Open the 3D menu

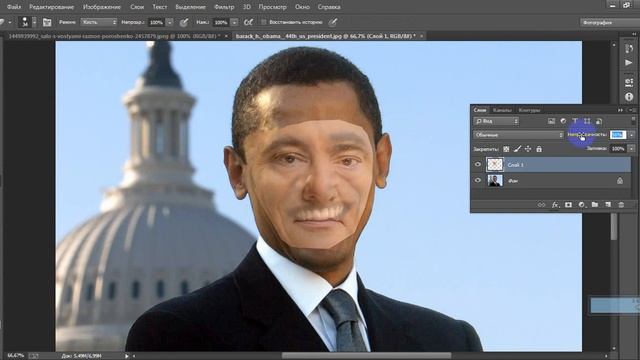(247, 7)
